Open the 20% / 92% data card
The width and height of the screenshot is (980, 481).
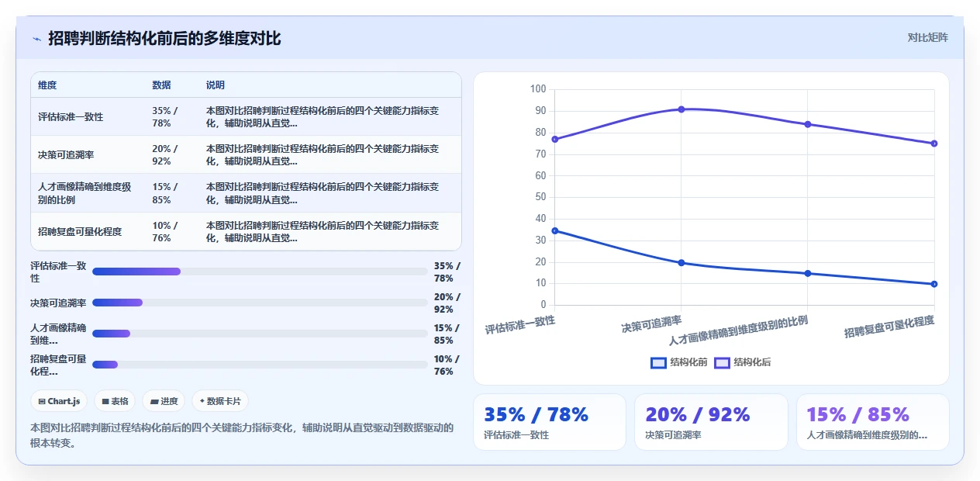(x=711, y=422)
